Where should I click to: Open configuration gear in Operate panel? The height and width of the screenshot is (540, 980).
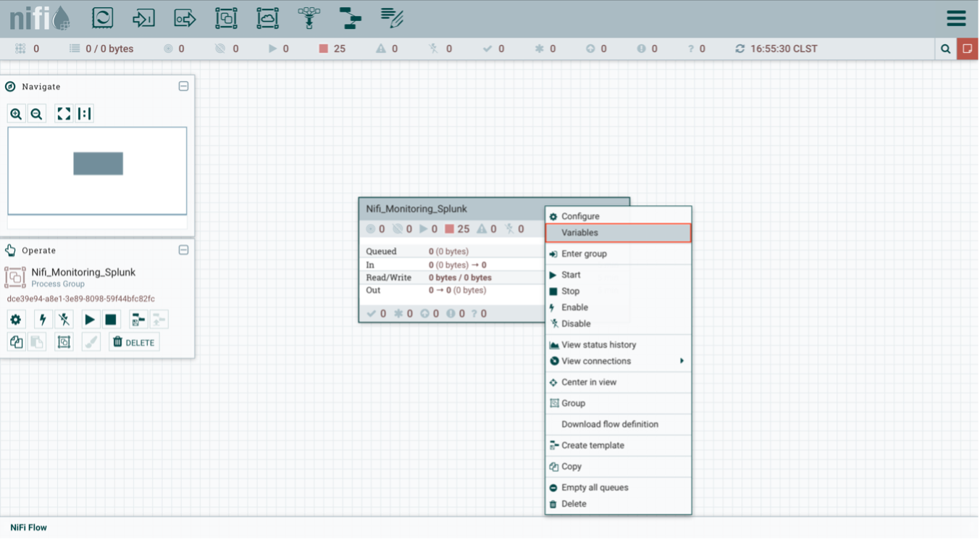coord(16,320)
